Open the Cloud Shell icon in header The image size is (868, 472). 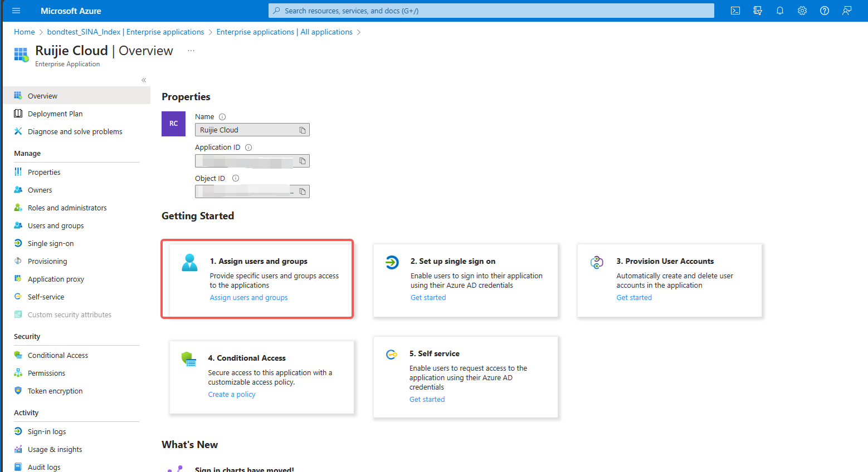point(735,11)
